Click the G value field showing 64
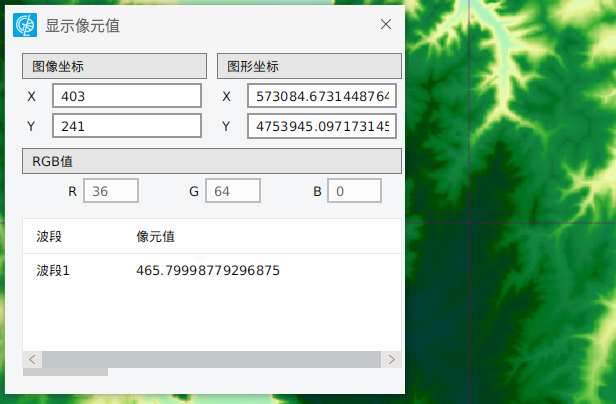The image size is (616, 404). point(232,191)
